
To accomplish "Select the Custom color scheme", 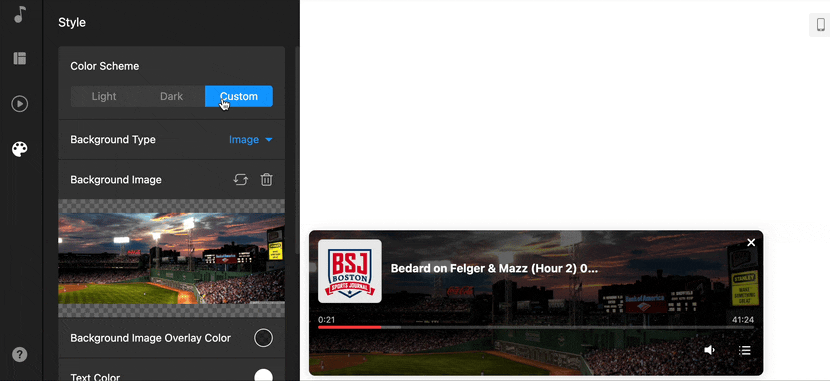I will click(239, 96).
